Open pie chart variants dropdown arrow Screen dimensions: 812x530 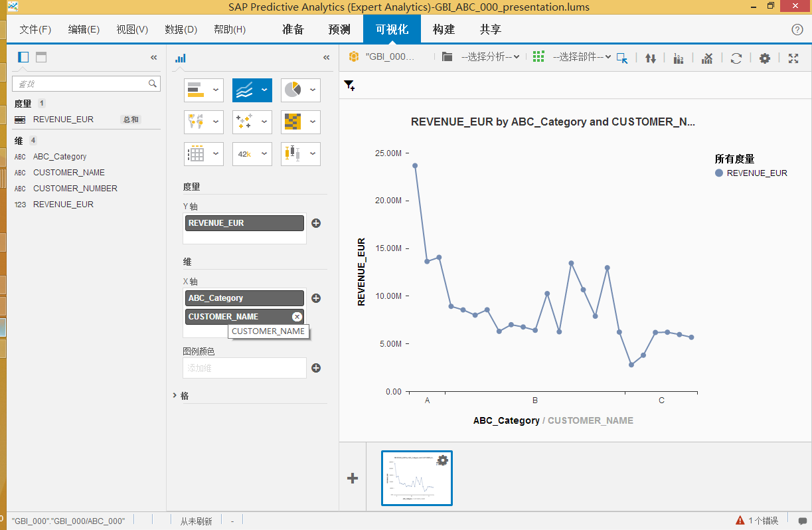(313, 90)
